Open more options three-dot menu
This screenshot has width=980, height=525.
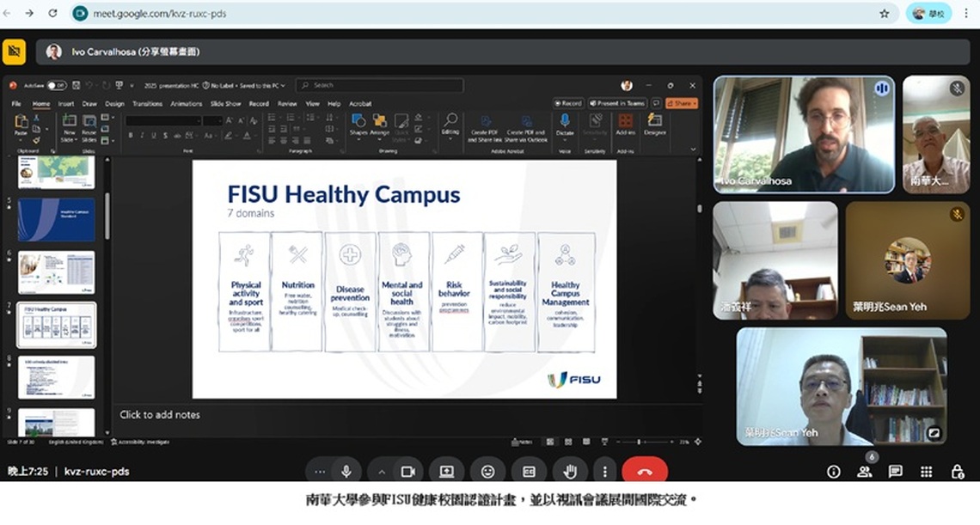604,471
